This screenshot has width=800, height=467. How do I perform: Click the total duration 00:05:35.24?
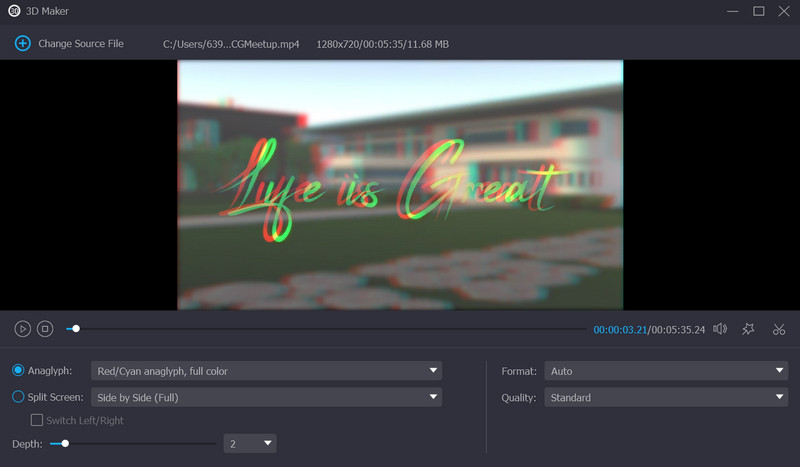678,330
